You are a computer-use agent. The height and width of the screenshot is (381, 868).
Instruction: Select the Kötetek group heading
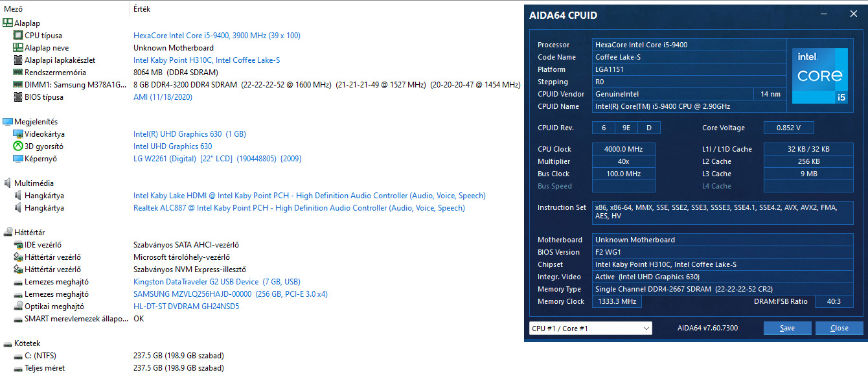28,343
